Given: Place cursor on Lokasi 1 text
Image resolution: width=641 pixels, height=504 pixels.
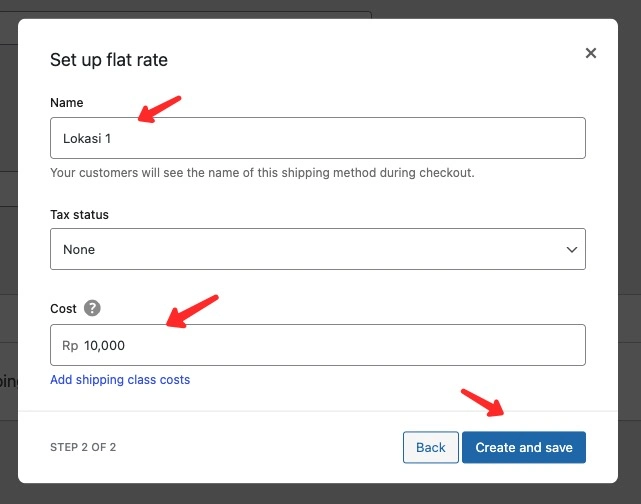Looking at the screenshot, I should 87,139.
